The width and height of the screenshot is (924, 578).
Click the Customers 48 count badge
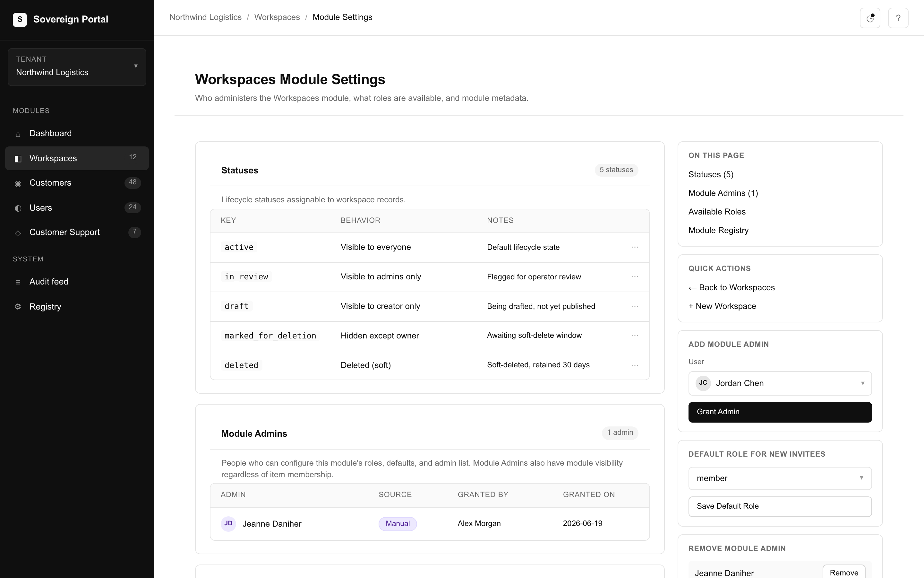(133, 182)
